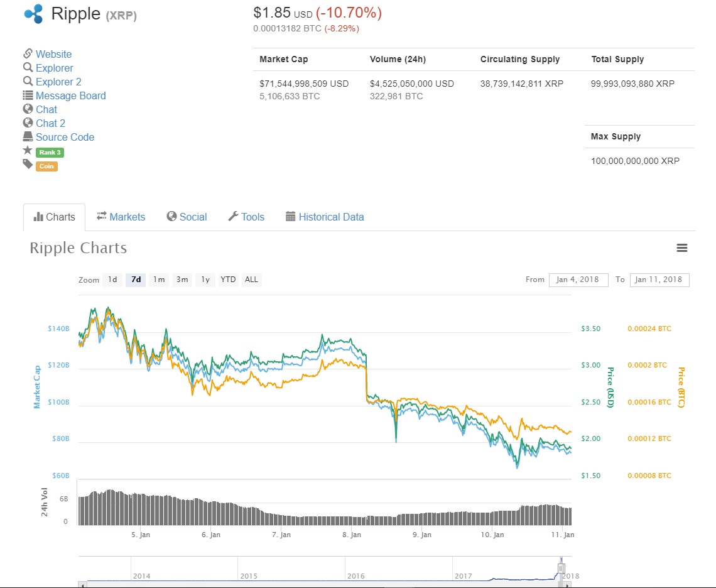Switch to the Historical Data tab
Screen dimensions: 716x588
325,217
